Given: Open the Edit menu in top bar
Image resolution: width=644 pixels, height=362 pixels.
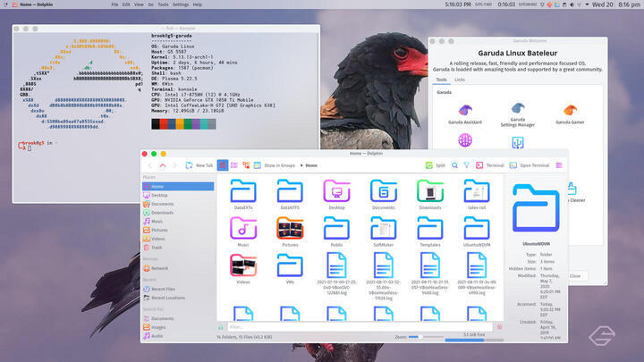Looking at the screenshot, I should [x=126, y=4].
